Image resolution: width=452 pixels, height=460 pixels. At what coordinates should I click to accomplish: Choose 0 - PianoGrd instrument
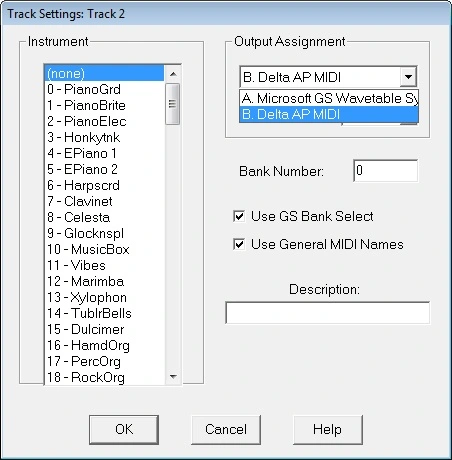tap(104, 89)
